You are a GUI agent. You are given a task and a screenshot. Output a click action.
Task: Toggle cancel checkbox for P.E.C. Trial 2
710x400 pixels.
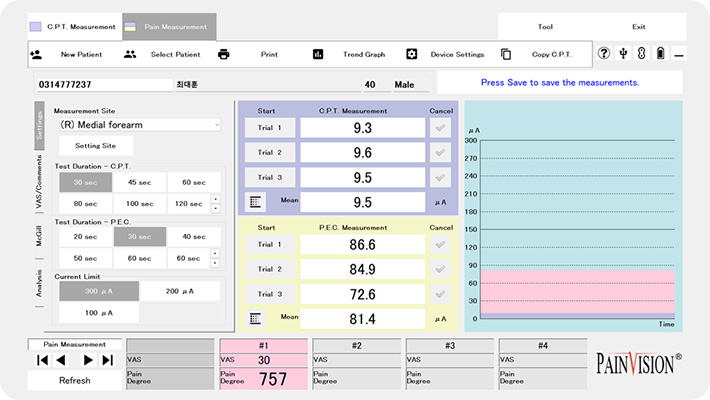point(440,270)
